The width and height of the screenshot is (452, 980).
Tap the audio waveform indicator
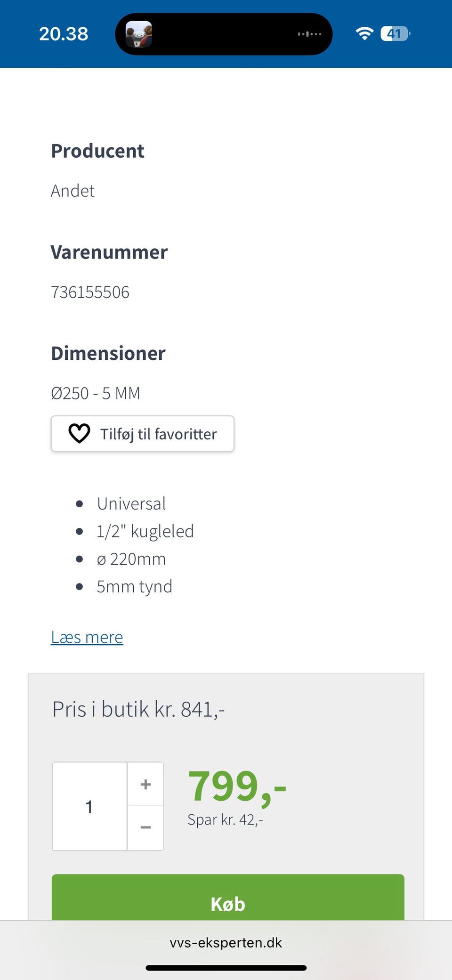(x=309, y=34)
